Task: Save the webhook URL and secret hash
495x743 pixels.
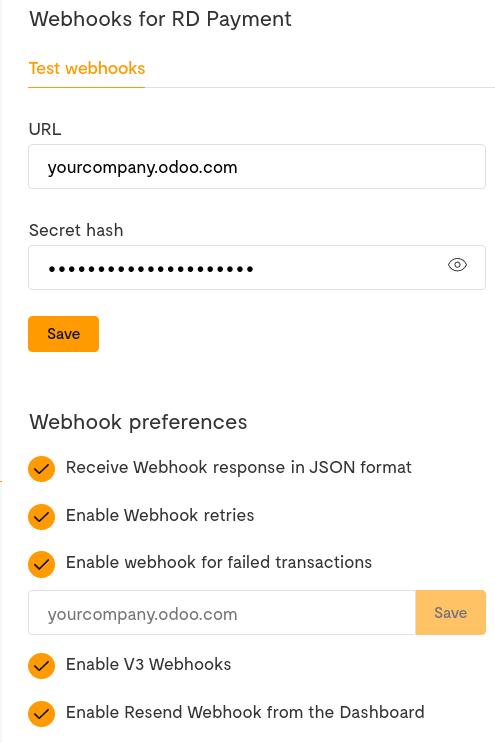Action: [63, 334]
